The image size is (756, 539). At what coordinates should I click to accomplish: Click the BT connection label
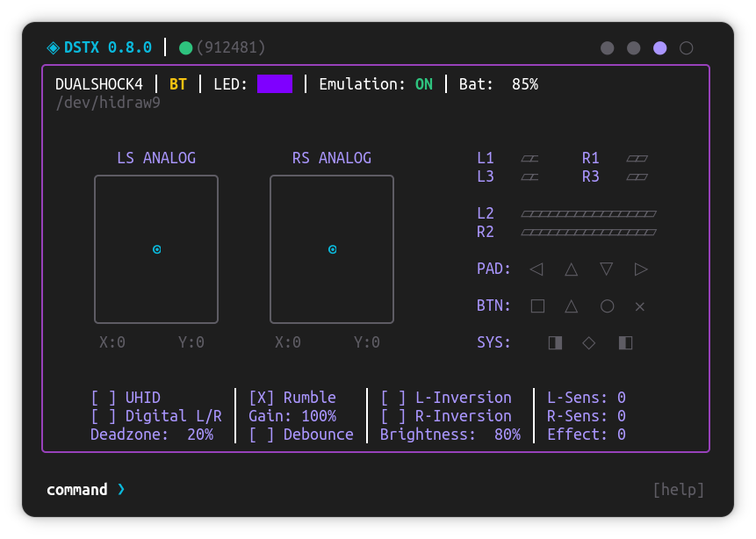pyautogui.click(x=178, y=84)
